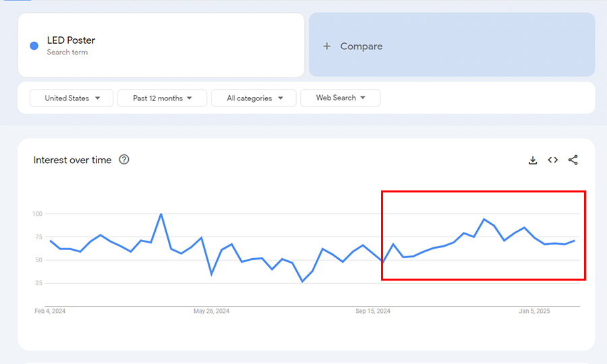
Task: Select the last data point on the line
Action: (x=574, y=241)
